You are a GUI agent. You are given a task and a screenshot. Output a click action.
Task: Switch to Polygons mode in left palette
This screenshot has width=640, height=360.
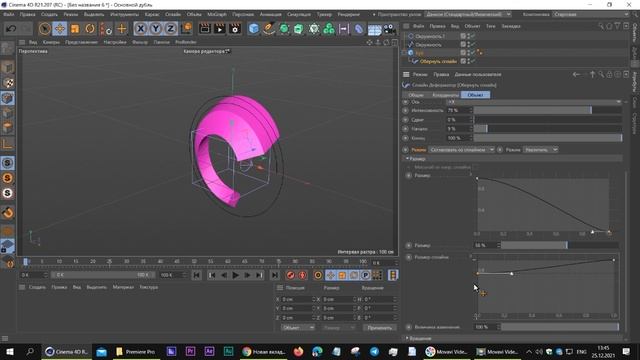(x=7, y=128)
